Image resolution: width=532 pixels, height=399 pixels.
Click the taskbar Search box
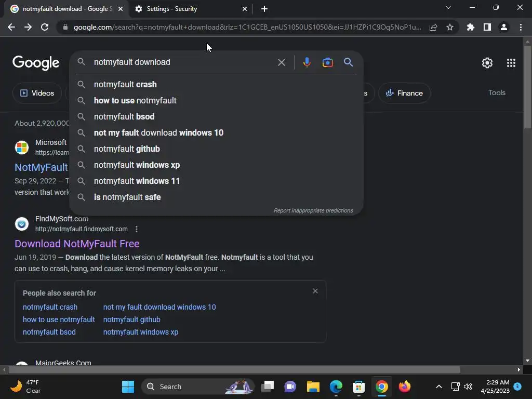198,387
